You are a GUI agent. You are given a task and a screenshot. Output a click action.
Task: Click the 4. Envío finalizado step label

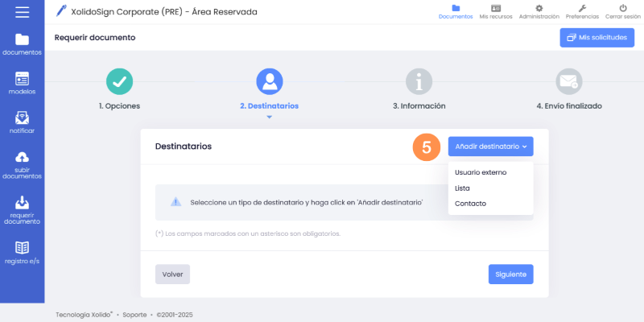[x=569, y=106]
